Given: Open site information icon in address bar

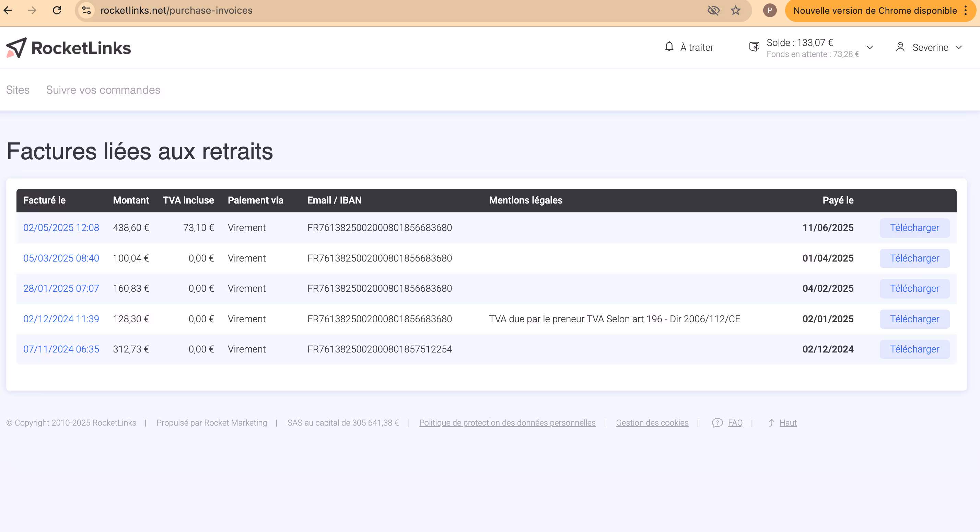Looking at the screenshot, I should coord(87,10).
